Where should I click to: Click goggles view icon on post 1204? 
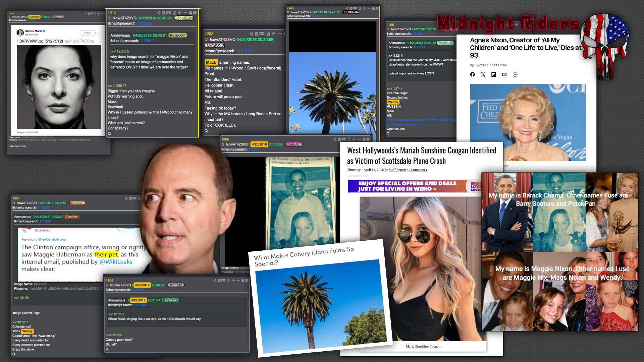coord(223,280)
